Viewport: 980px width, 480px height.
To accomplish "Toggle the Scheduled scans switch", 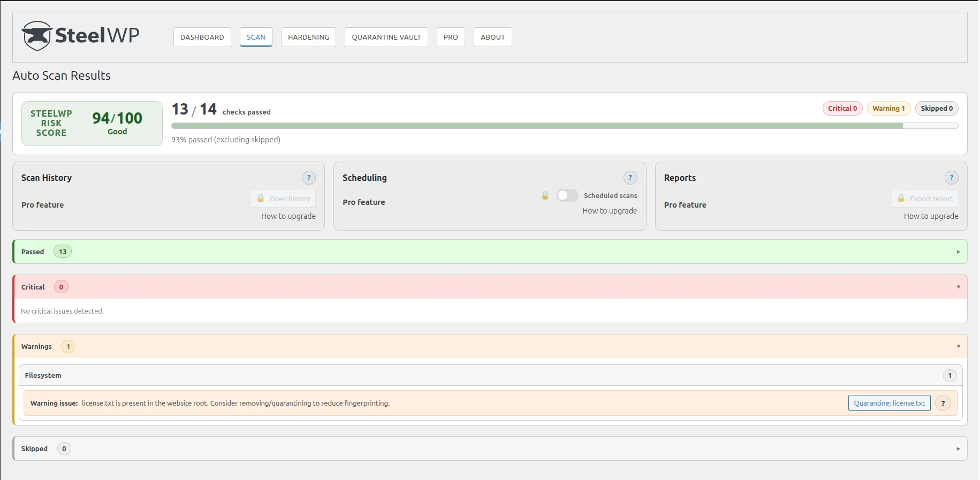I will tap(567, 195).
